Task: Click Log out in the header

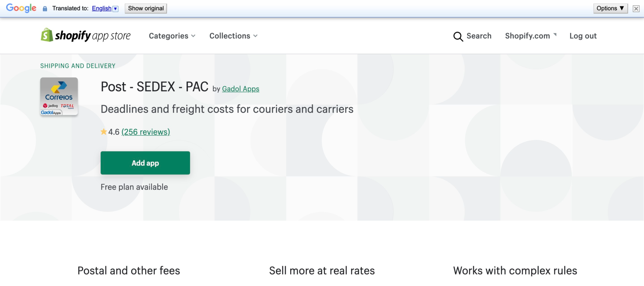Action: point(583,36)
